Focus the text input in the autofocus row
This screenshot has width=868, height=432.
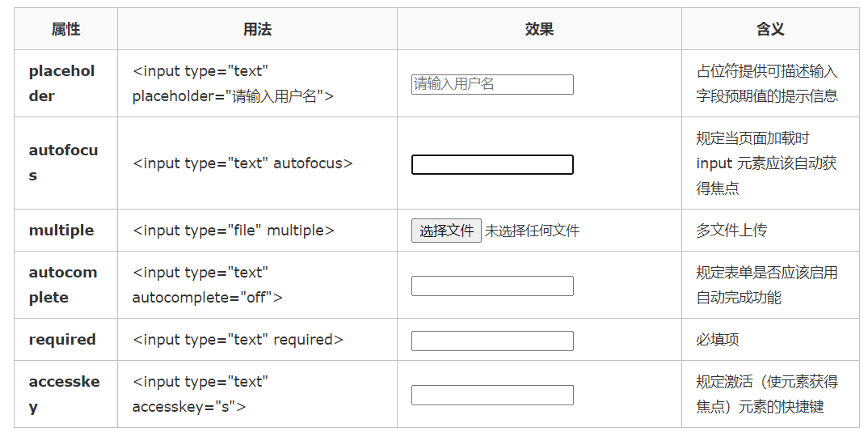(x=492, y=164)
